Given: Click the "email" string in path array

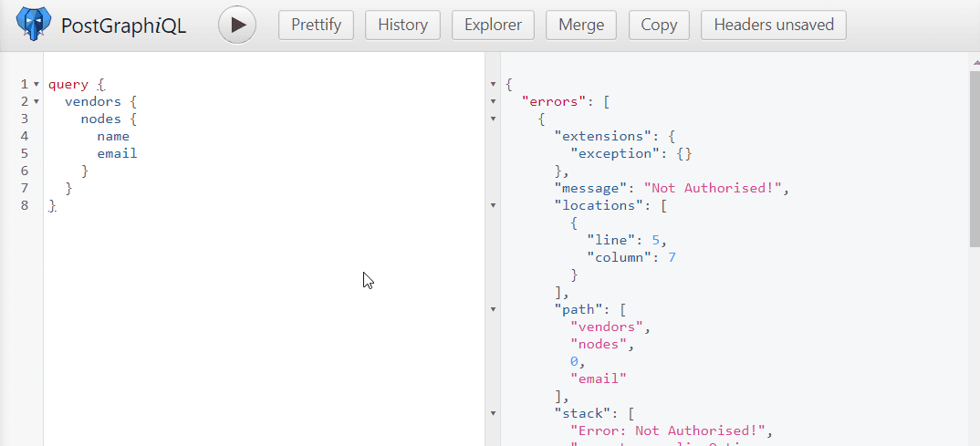Looking at the screenshot, I should pyautogui.click(x=599, y=378).
